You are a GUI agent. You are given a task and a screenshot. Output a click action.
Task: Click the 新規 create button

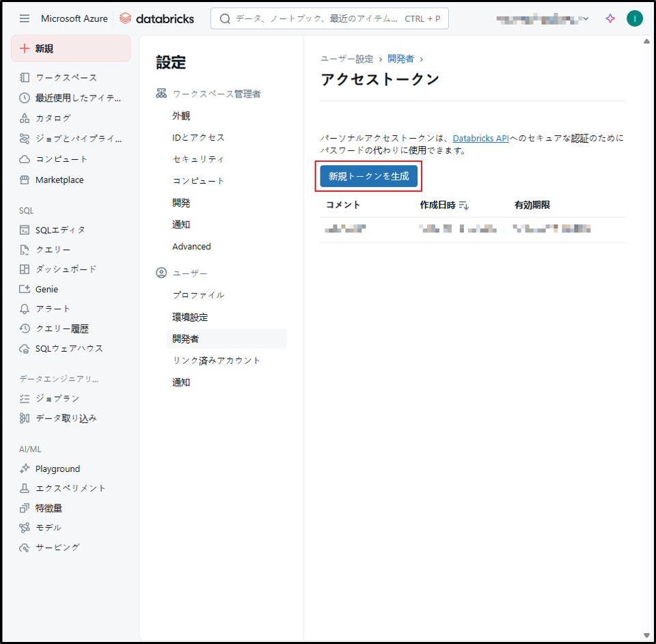(x=70, y=48)
